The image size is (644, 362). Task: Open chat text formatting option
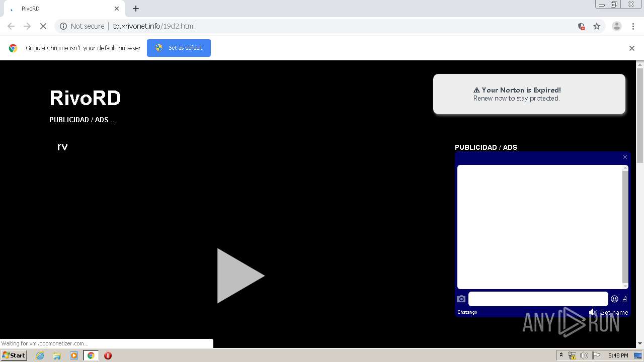(x=625, y=299)
